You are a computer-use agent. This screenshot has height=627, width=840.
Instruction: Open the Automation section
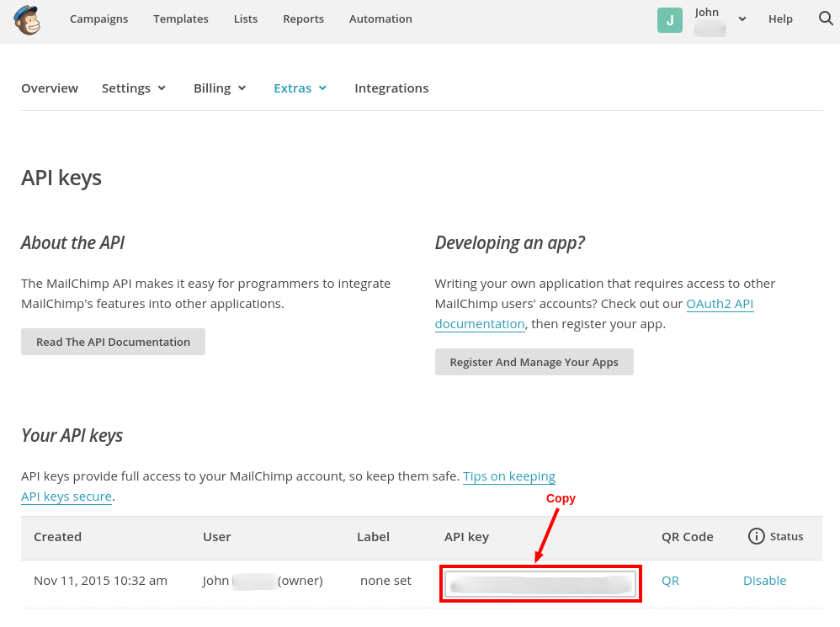pos(380,19)
